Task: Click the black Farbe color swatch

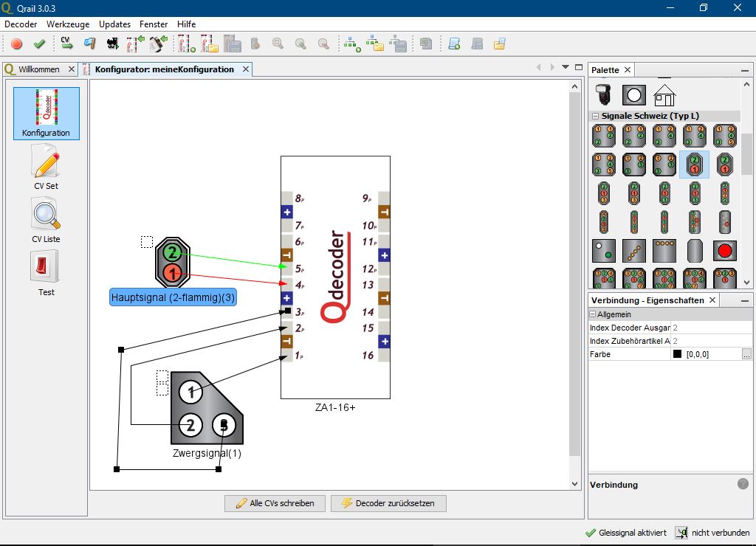Action: click(x=678, y=354)
